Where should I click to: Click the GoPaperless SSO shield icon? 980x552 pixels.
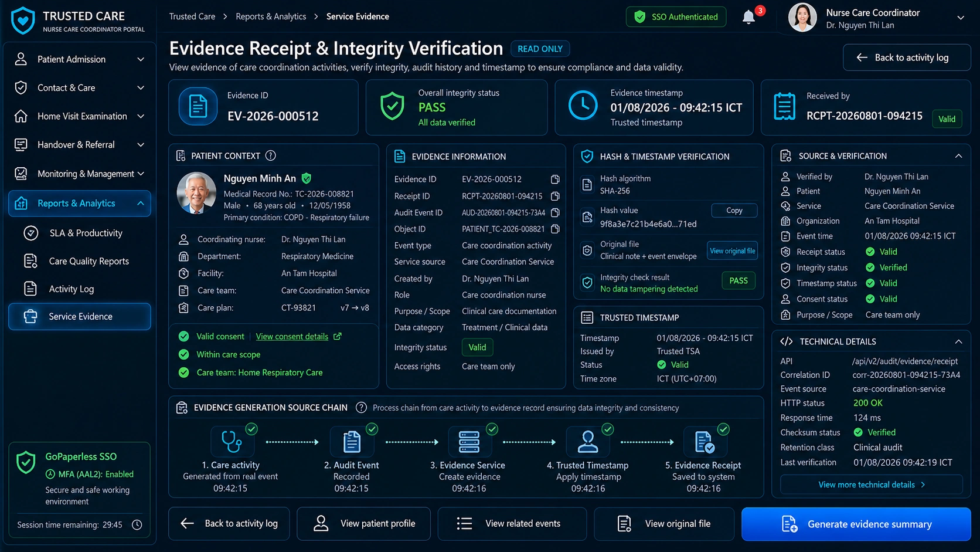pos(26,463)
